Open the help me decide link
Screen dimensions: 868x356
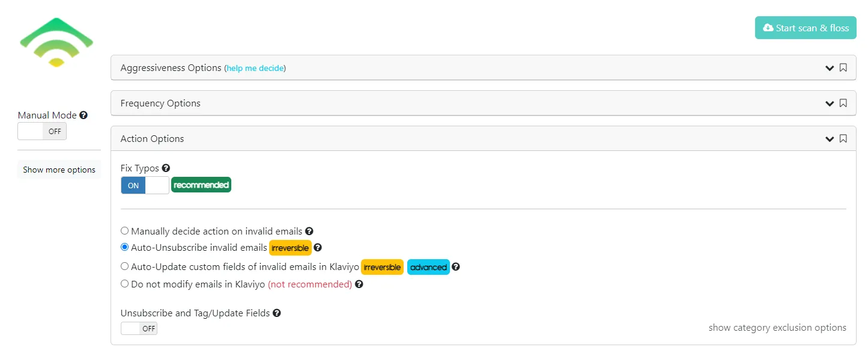pyautogui.click(x=255, y=69)
